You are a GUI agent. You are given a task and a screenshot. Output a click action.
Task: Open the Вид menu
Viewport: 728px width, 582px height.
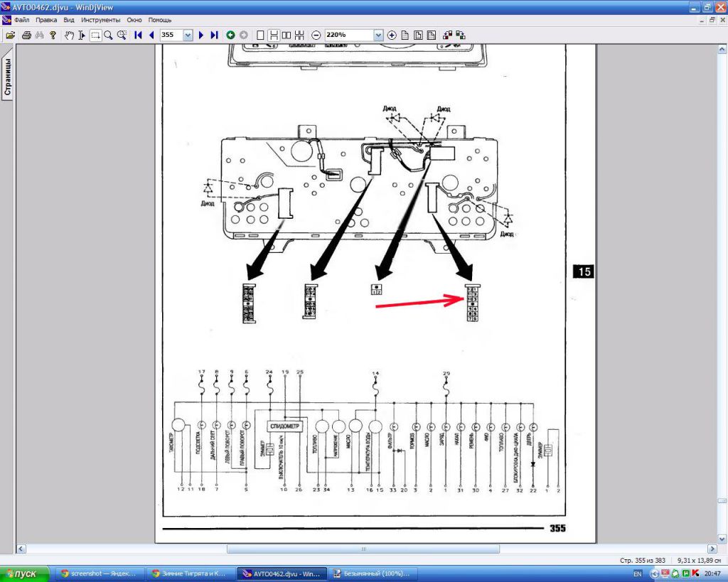[x=68, y=20]
